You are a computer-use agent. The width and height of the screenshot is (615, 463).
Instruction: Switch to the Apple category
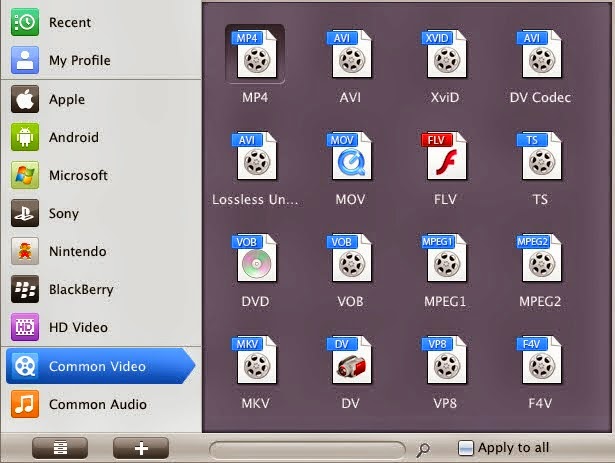(101, 99)
